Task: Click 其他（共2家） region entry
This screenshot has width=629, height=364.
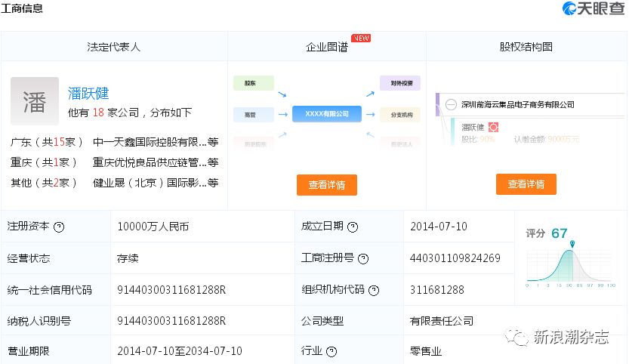Action: [x=43, y=183]
